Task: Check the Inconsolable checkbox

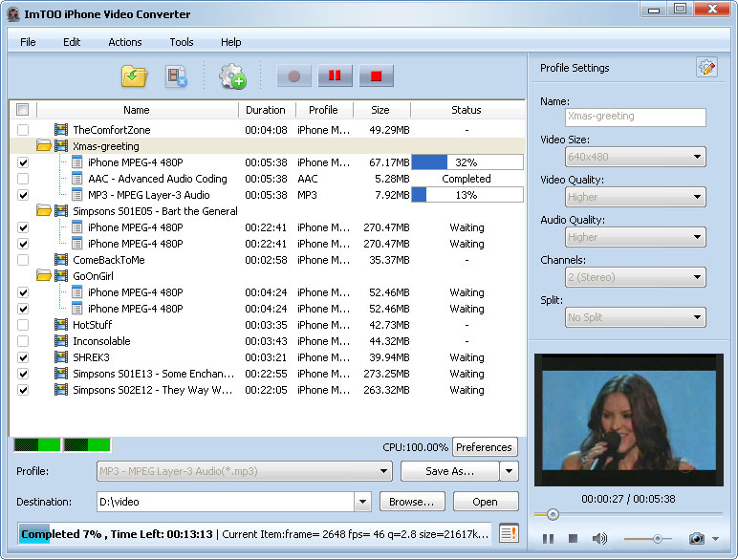Action: pyautogui.click(x=23, y=341)
